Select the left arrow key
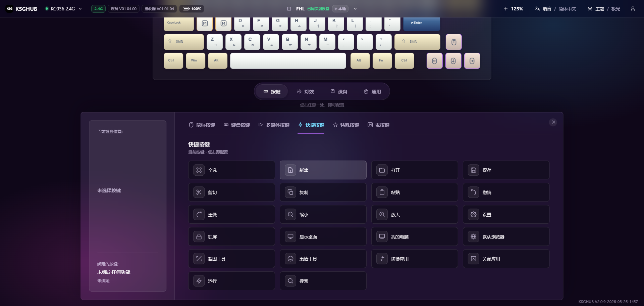Viewport: 644px width, 306px height. pos(434,61)
